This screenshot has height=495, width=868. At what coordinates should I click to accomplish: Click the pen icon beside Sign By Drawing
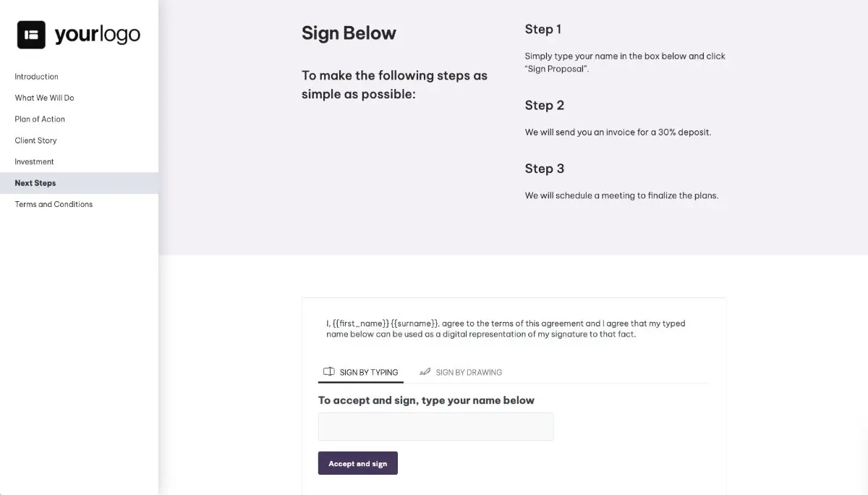coord(425,371)
